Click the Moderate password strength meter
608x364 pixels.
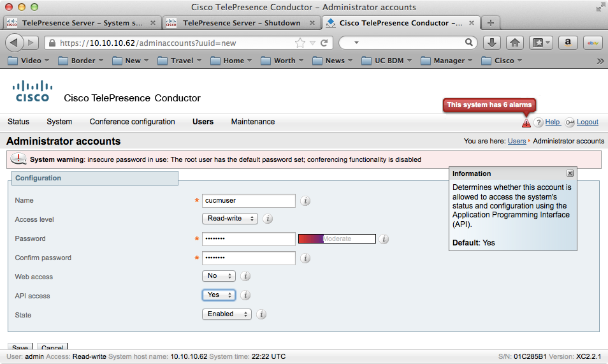pos(337,238)
